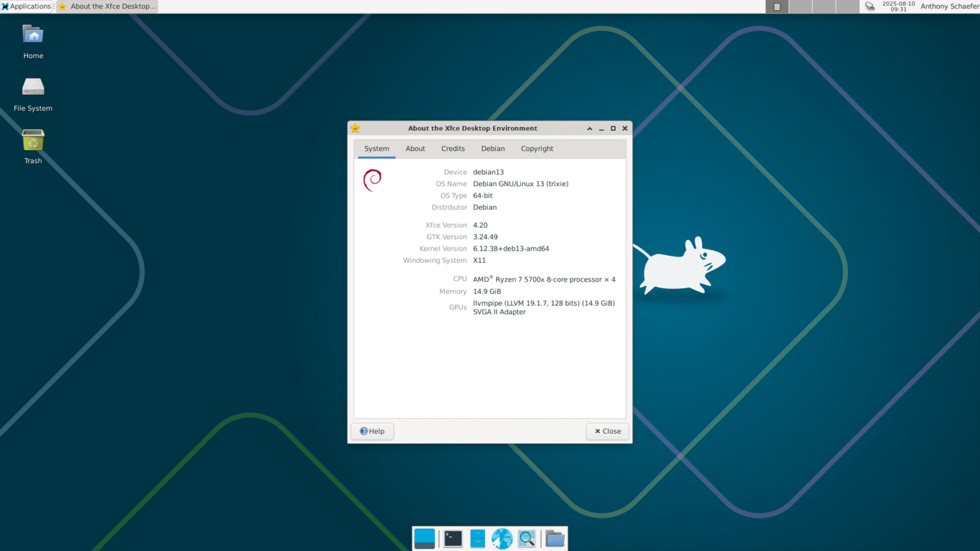The width and height of the screenshot is (980, 551).
Task: Open the Terminal Emulator from the dock
Action: (452, 539)
